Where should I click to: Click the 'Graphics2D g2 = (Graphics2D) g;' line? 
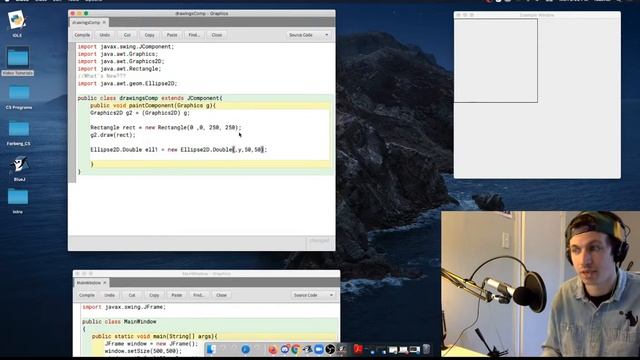point(140,113)
